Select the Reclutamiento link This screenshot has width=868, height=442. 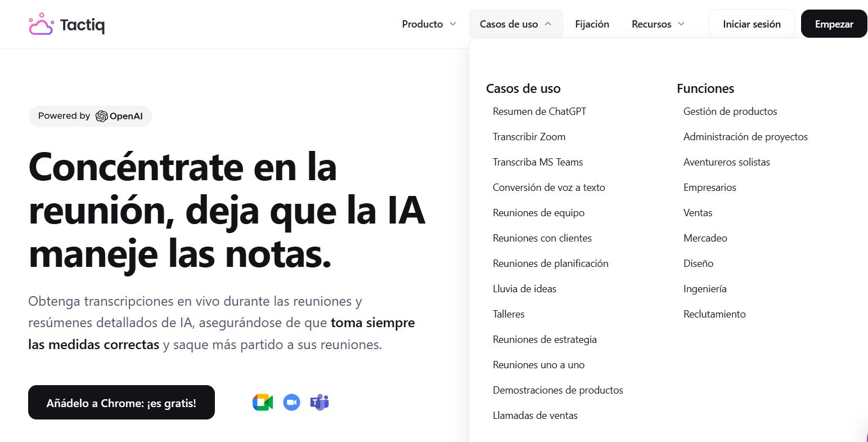click(714, 314)
